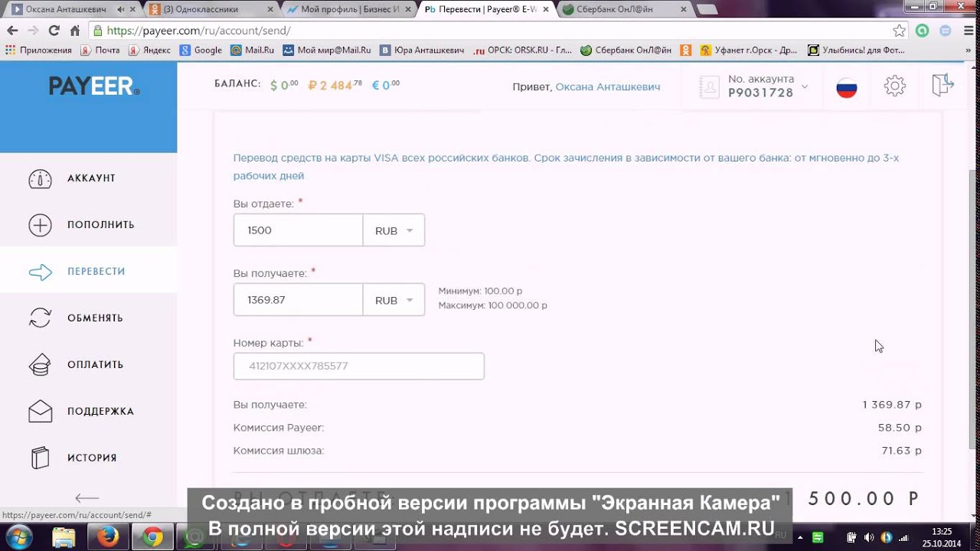Image resolution: width=980 pixels, height=551 pixels.
Task: Click the browser home icon
Action: pyautogui.click(x=74, y=31)
